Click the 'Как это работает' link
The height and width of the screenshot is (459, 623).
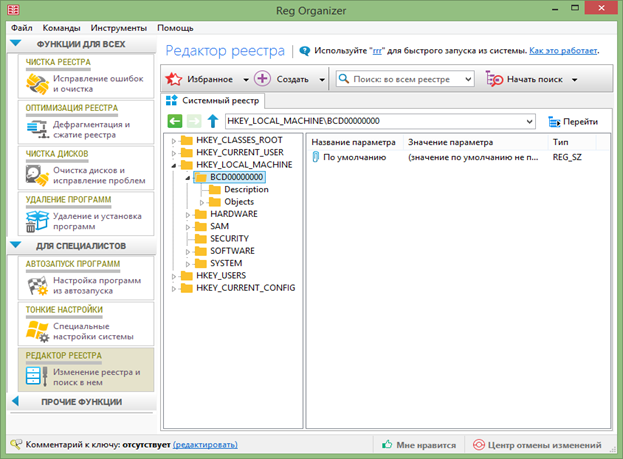pyautogui.click(x=566, y=49)
